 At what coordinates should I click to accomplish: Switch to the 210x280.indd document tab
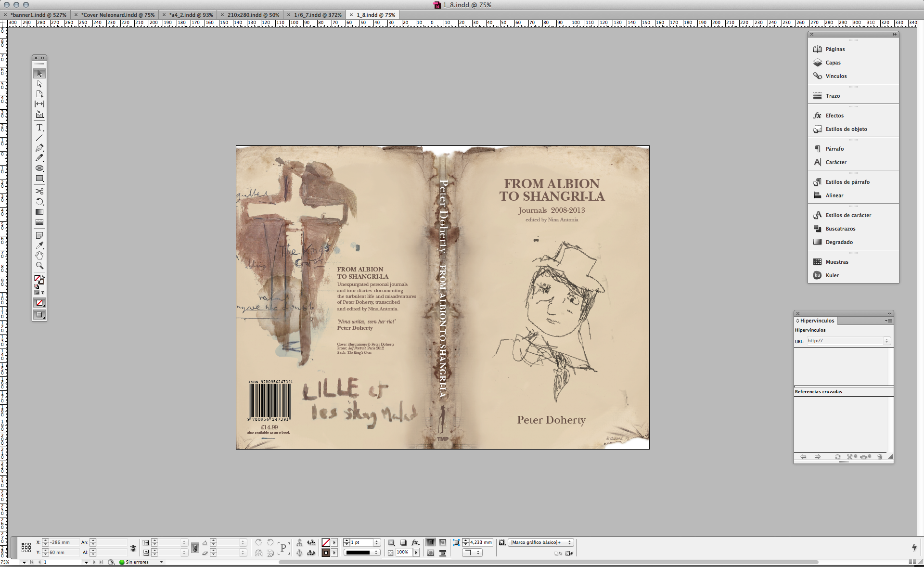click(x=253, y=15)
